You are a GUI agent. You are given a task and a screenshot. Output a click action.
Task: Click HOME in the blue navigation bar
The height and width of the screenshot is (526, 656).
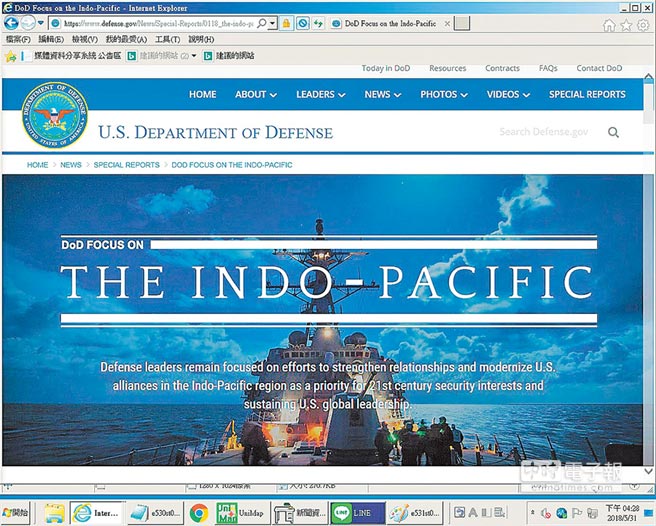tap(202, 95)
